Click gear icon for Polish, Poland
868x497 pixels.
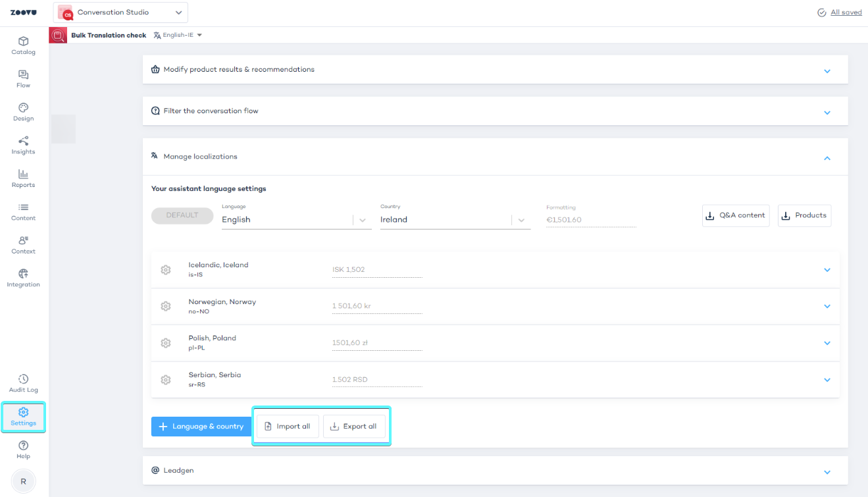coord(166,343)
